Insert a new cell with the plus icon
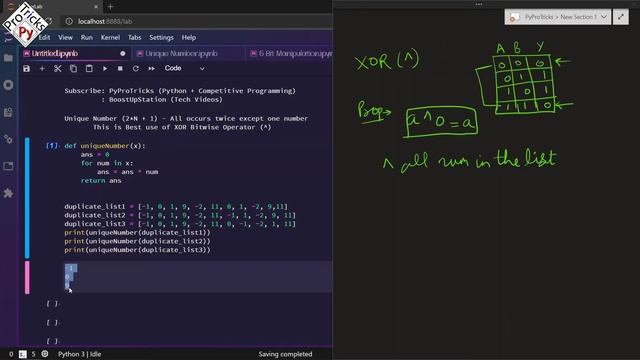 [42, 69]
